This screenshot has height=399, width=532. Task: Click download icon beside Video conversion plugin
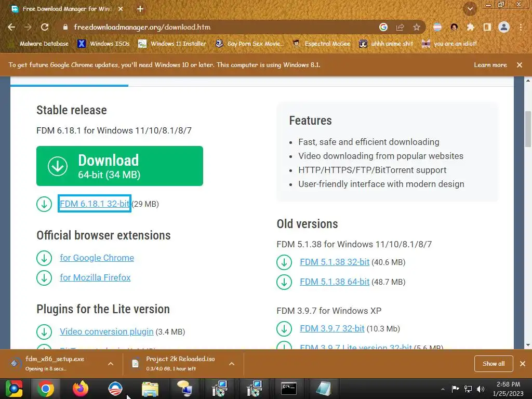(44, 331)
